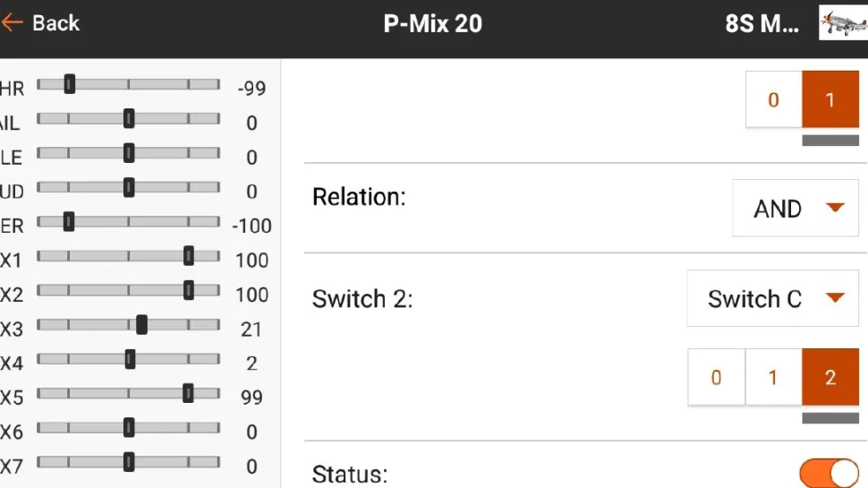Select position 1 for Switch 2
Viewport: 868px width, 488px height.
[773, 377]
